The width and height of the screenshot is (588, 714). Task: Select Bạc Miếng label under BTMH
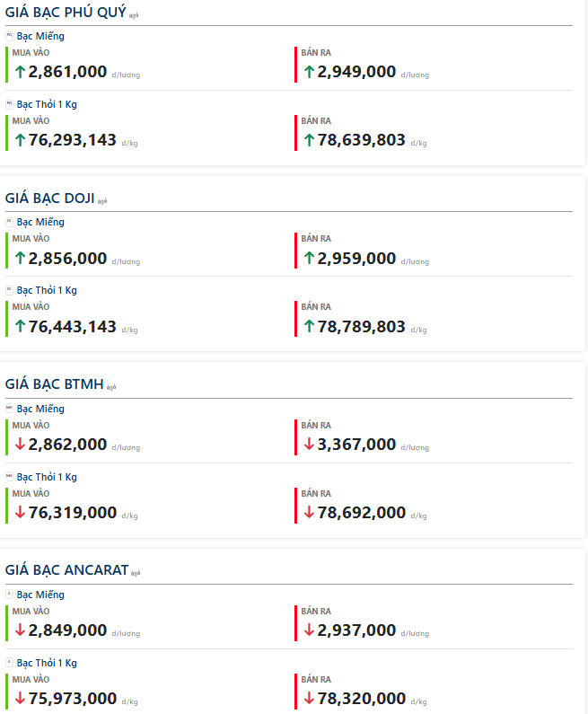[x=40, y=409]
